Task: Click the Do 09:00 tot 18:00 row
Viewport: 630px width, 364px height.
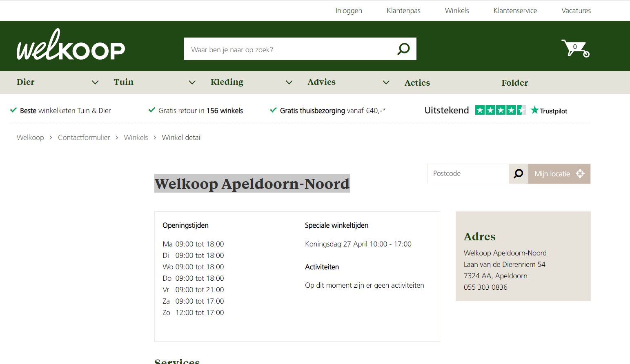Action: 193,278
